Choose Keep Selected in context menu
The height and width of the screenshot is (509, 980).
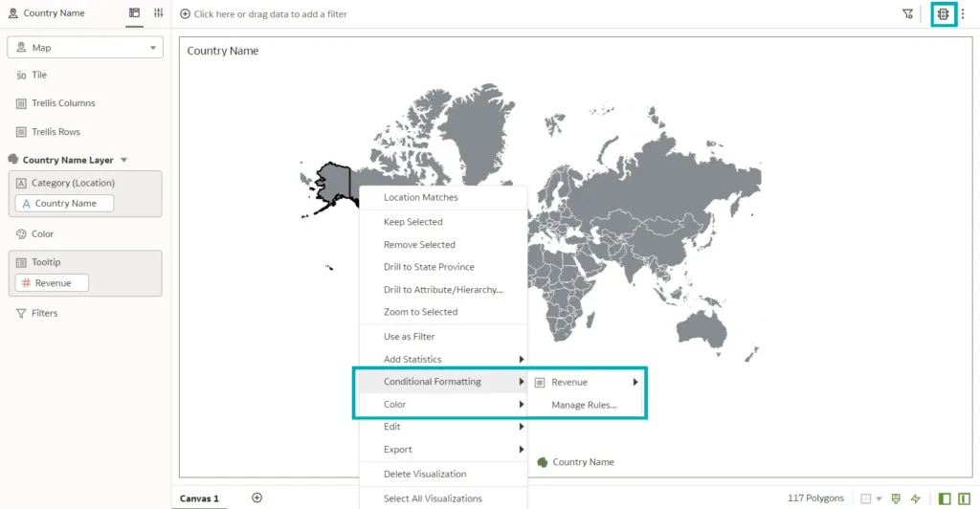coord(412,222)
